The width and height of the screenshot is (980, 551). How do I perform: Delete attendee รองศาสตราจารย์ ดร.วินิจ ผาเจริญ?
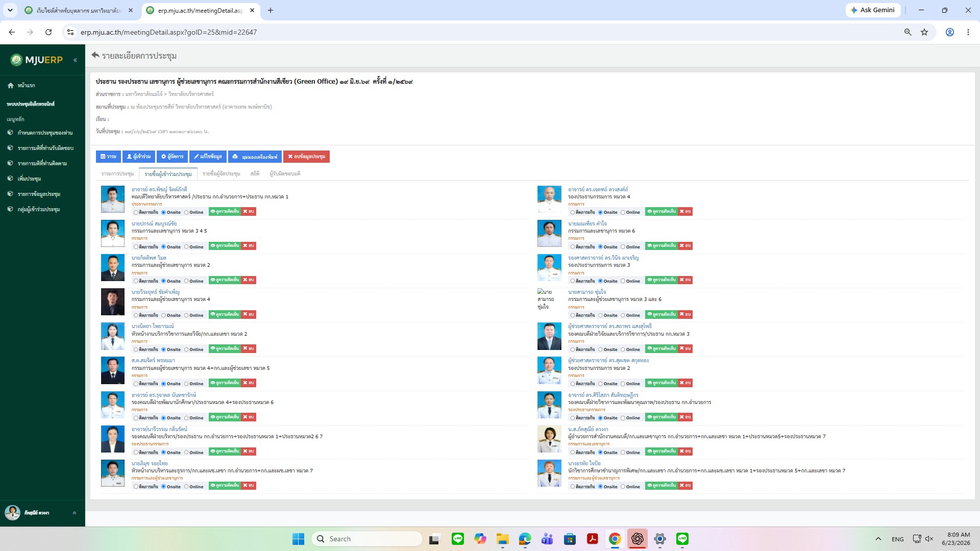(685, 280)
